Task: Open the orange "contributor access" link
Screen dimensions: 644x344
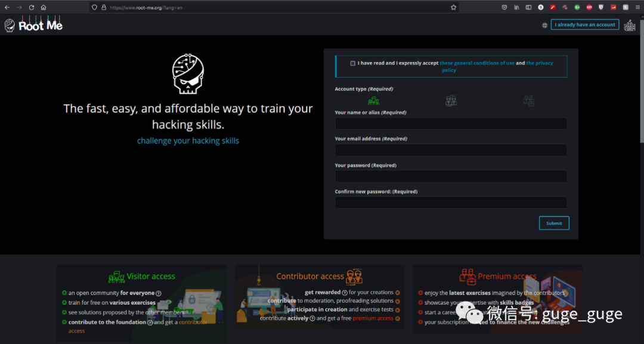Action: point(193,323)
